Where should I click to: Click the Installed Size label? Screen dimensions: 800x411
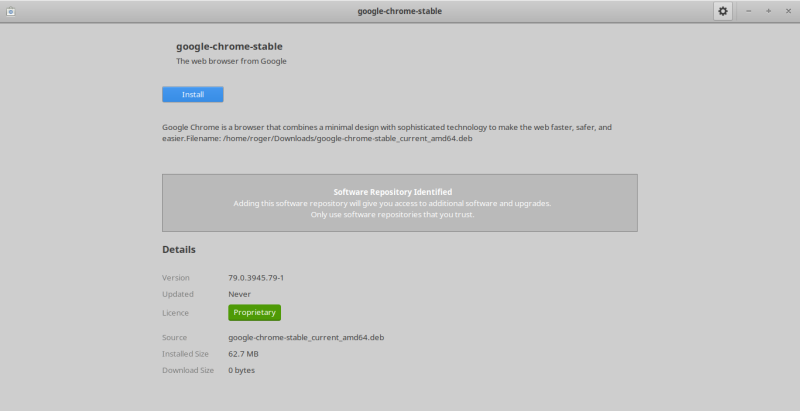coord(185,354)
